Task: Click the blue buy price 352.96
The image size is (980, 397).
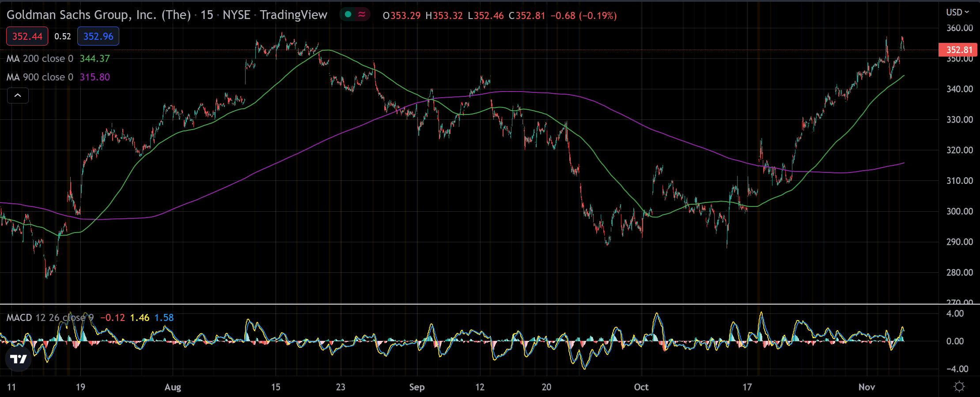Action: coord(98,36)
